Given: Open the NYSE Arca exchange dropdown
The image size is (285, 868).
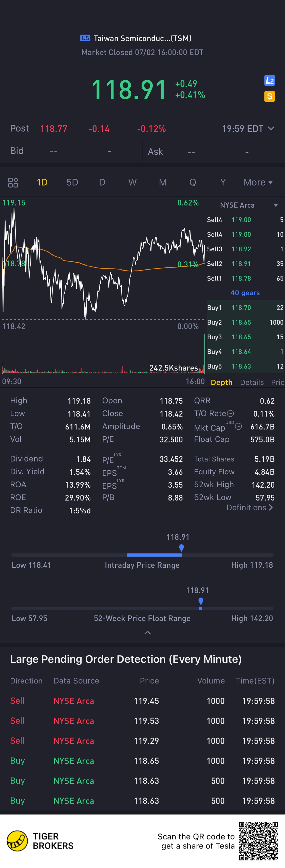Looking at the screenshot, I should click(249, 205).
